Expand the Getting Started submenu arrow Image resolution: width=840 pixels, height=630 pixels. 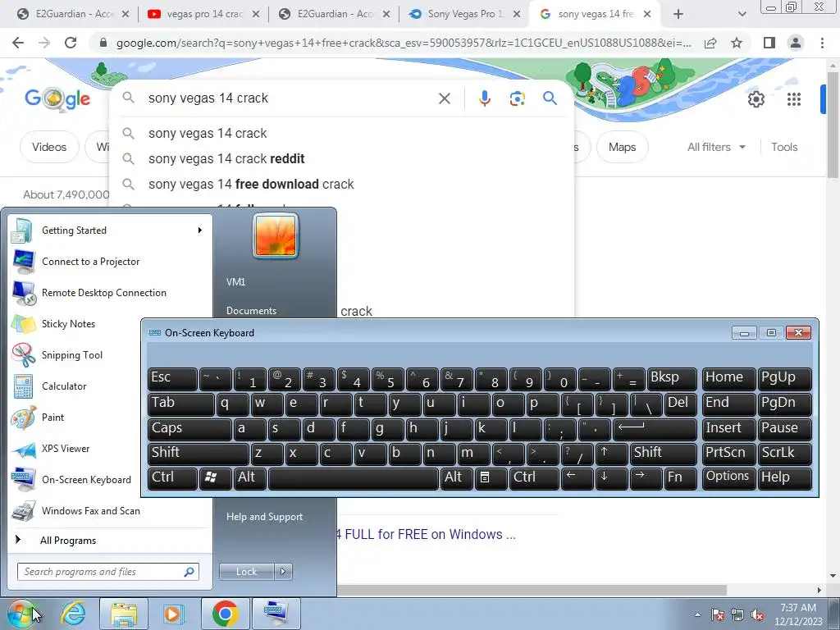pos(200,231)
